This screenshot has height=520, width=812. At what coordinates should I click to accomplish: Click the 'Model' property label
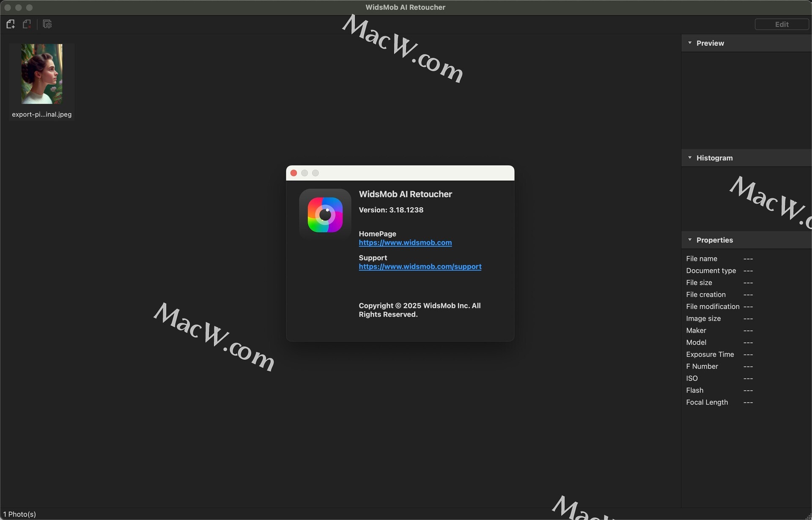[696, 342]
